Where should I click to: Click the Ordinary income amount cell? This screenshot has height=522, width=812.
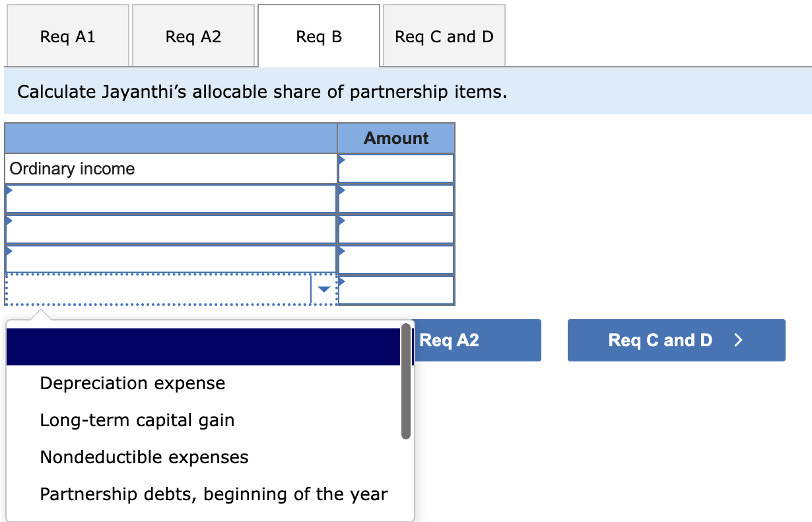coord(395,168)
